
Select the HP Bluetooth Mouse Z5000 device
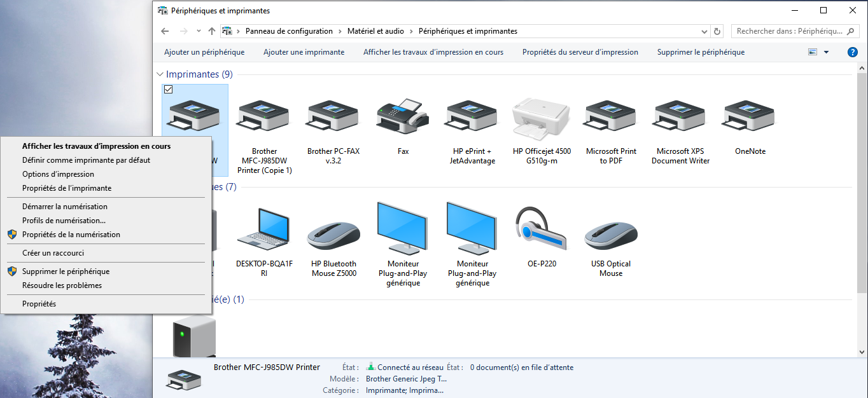tap(333, 236)
